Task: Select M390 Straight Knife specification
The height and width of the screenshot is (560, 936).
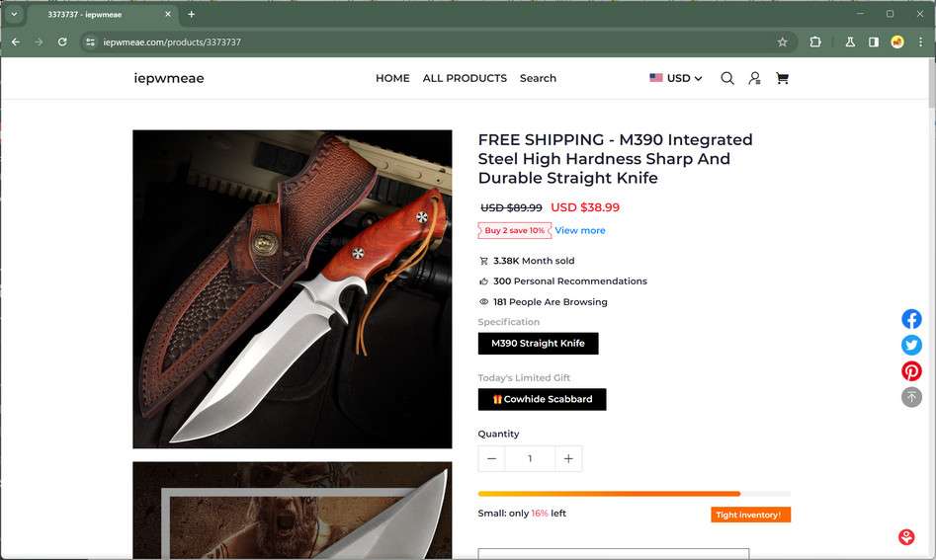Action: click(538, 344)
